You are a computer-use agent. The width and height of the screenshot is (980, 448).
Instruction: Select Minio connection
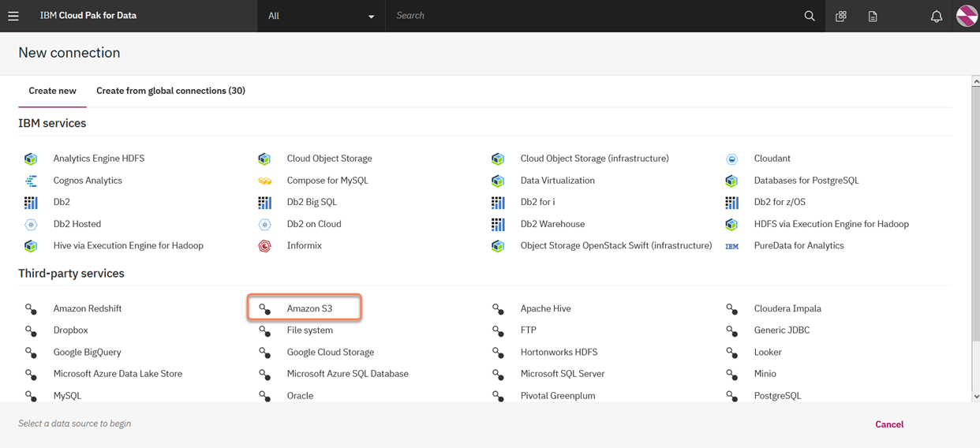(765, 374)
